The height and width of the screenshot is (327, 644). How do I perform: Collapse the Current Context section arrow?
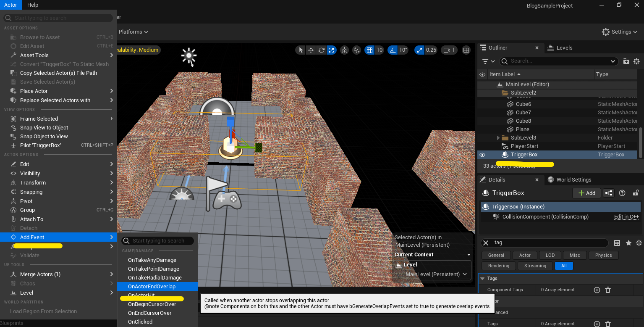point(469,255)
